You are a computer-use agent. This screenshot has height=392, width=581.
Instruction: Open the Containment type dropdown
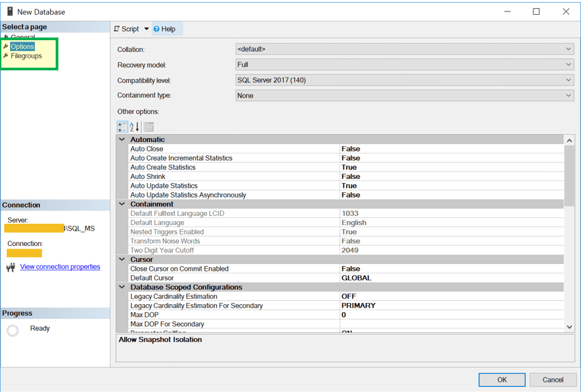[568, 95]
